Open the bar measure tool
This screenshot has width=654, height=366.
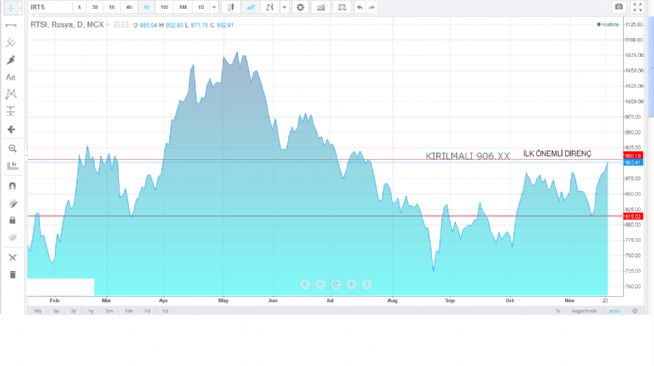(13, 166)
